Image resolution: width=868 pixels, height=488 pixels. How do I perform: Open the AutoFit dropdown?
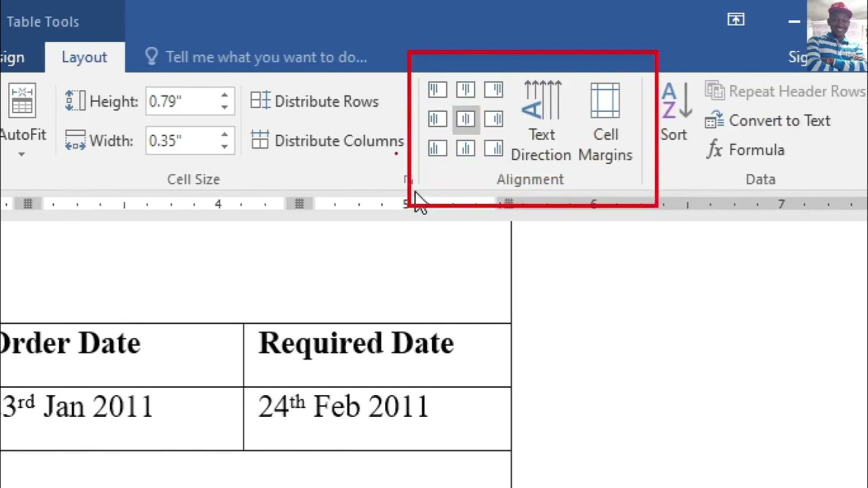coord(22,122)
